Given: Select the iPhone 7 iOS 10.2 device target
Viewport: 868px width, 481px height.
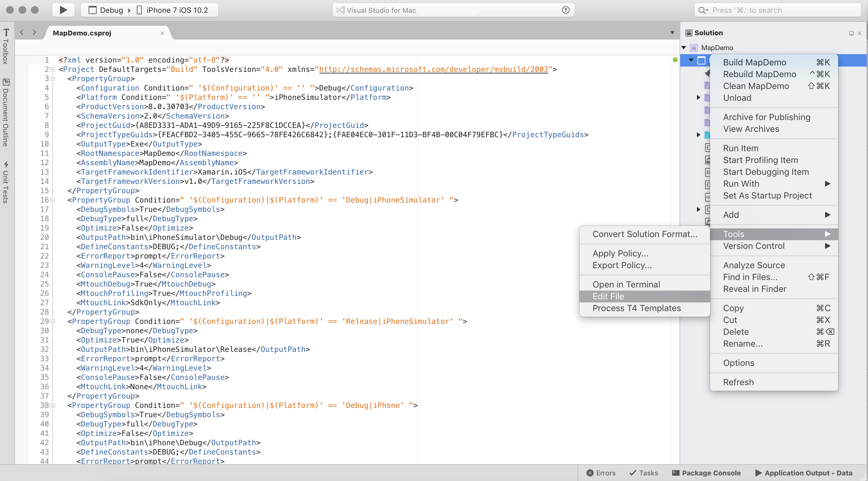Looking at the screenshot, I should coord(172,10).
